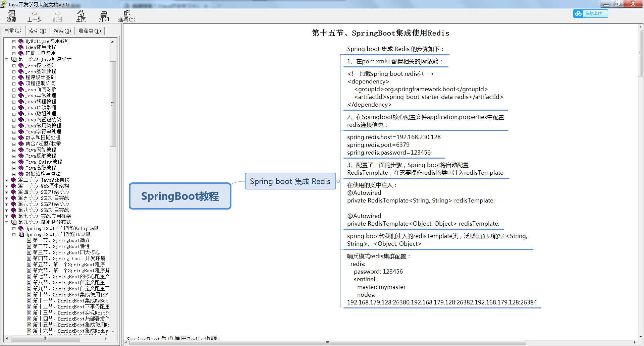Screen dimensions: 644x346
Task: Click content pane vertical scrollbar thumb
Action: (x=640, y=53)
